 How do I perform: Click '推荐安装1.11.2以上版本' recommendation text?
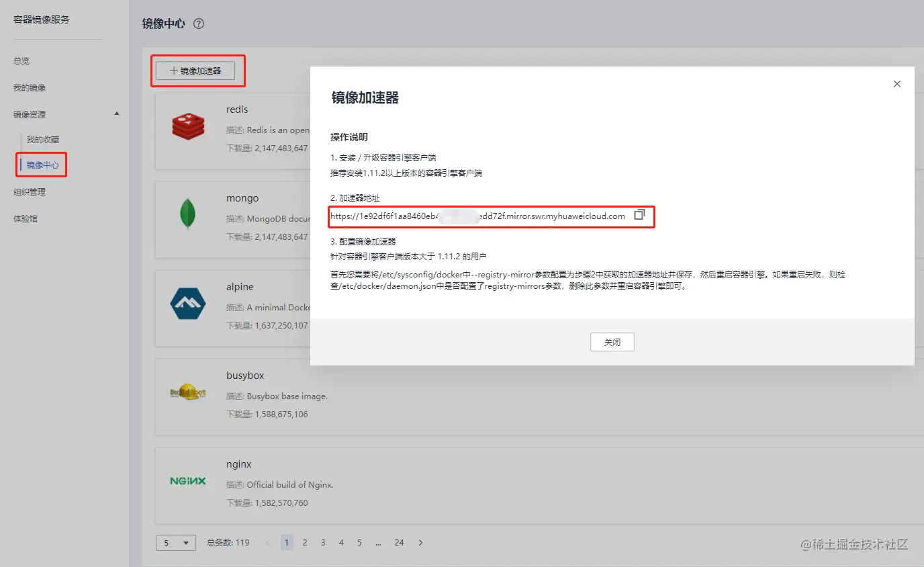[x=406, y=173]
